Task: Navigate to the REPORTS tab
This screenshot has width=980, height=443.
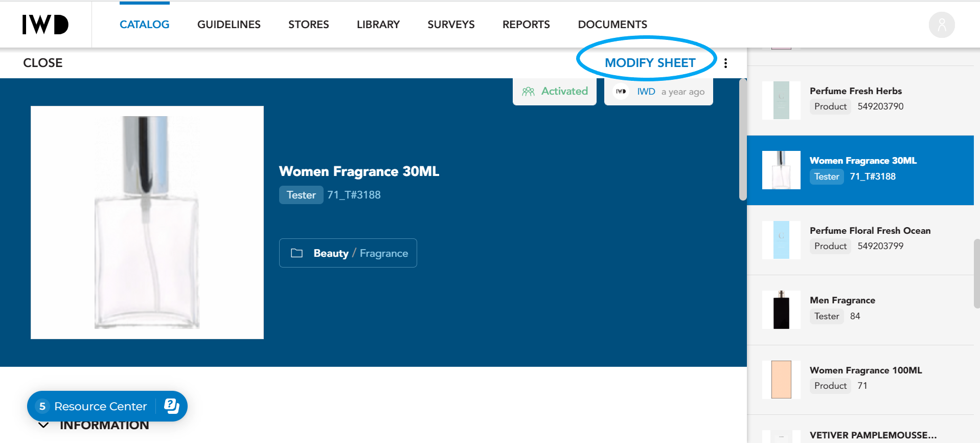Action: click(527, 25)
